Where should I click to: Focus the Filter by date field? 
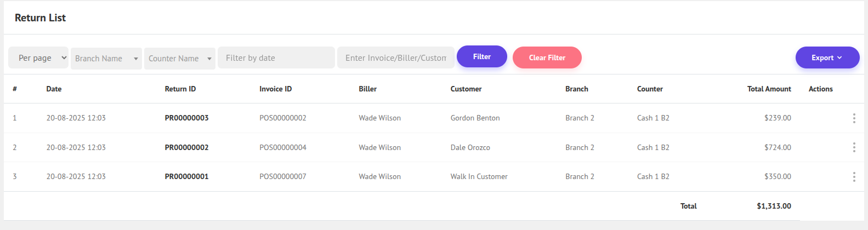[x=276, y=58]
